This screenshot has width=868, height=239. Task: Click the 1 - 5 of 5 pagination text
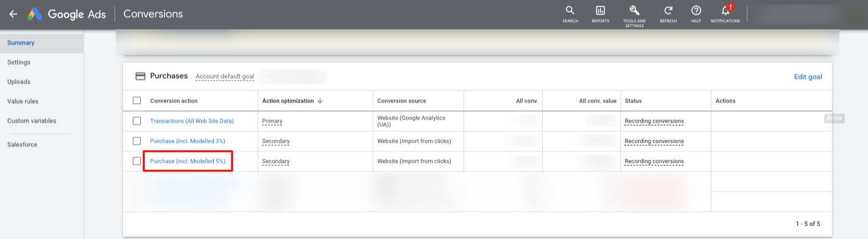[x=808, y=224]
